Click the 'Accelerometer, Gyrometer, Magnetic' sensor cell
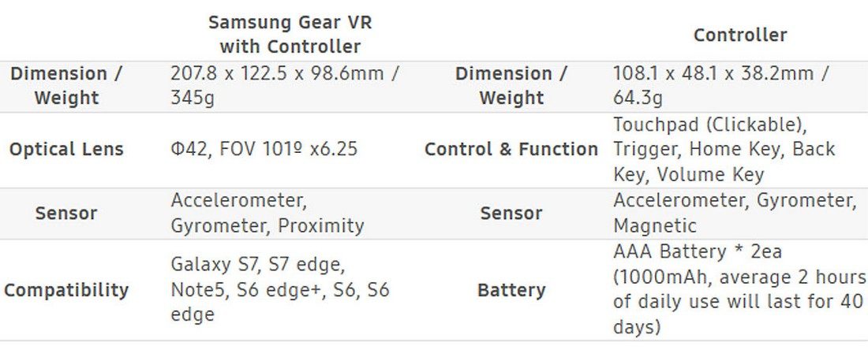This screenshot has width=868, height=357. point(734,213)
